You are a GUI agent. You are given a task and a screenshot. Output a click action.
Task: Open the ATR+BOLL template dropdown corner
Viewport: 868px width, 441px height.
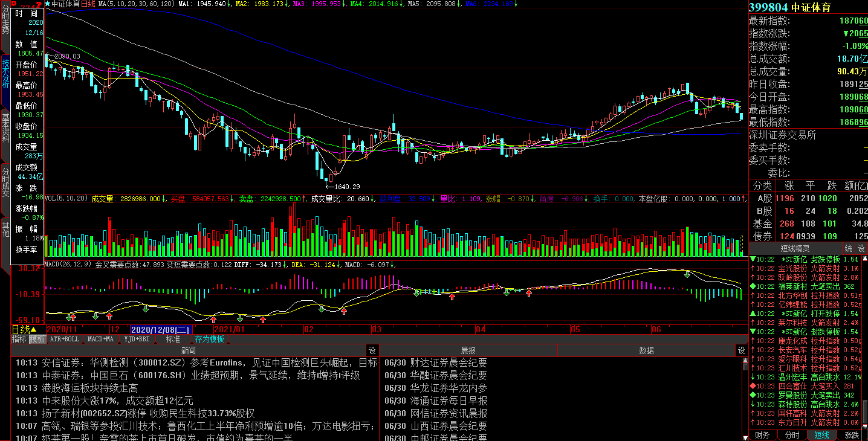tap(83, 343)
